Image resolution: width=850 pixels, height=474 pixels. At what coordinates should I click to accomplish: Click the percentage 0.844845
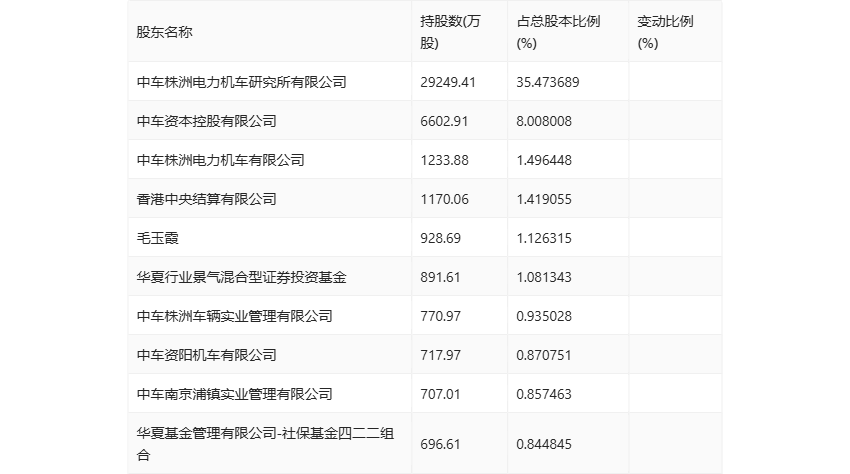tap(544, 444)
